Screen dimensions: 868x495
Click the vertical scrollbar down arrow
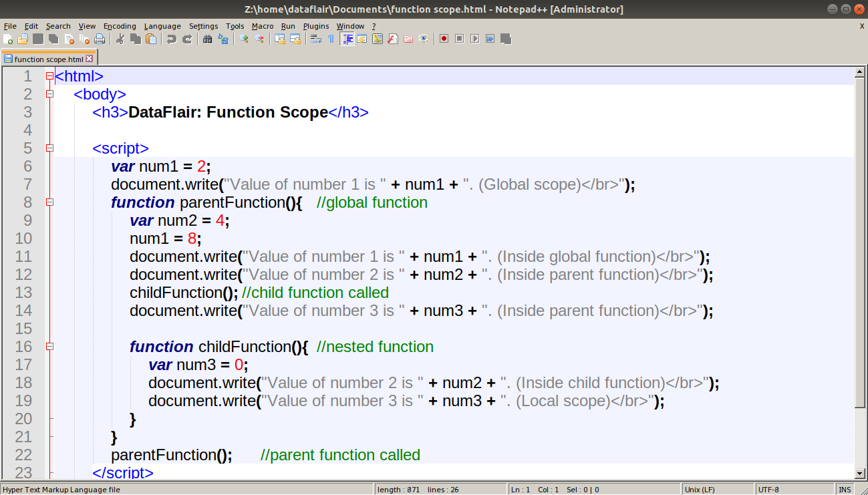click(861, 474)
